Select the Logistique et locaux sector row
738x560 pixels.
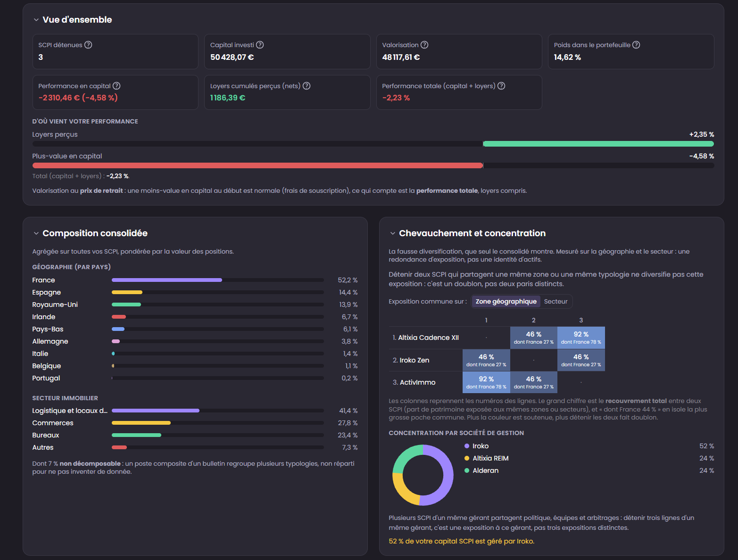pyautogui.click(x=195, y=411)
